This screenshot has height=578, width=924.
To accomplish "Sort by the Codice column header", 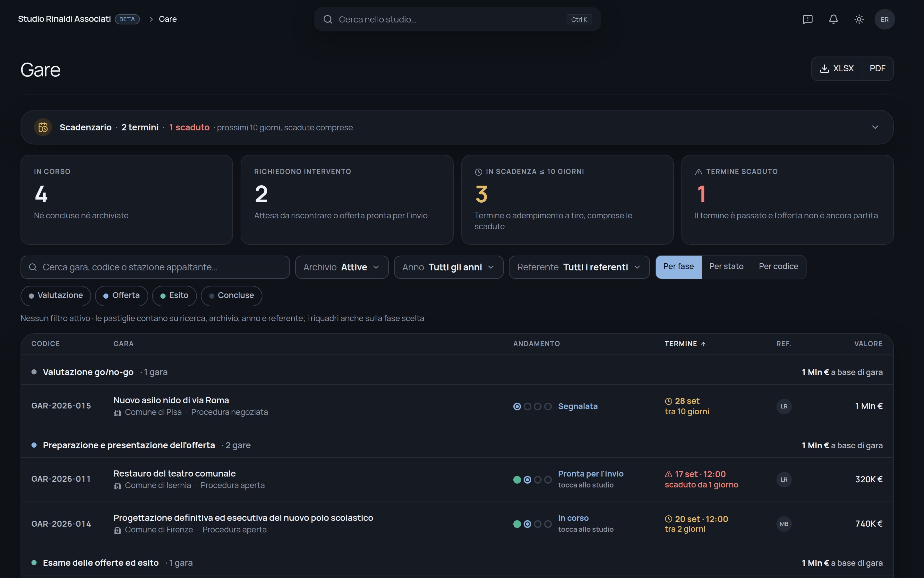I will pyautogui.click(x=46, y=344).
